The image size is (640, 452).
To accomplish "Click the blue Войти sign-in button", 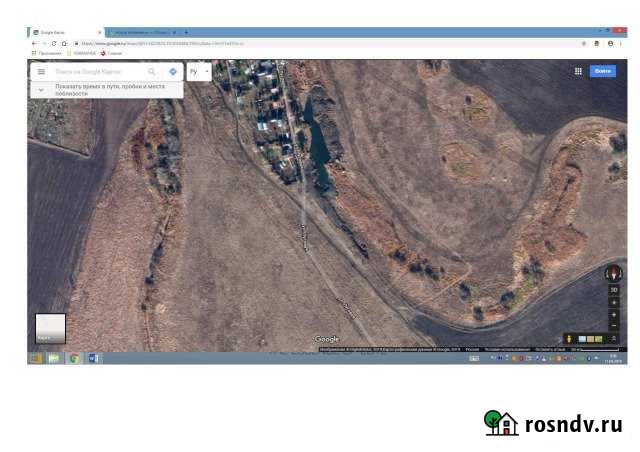I will tap(602, 71).
